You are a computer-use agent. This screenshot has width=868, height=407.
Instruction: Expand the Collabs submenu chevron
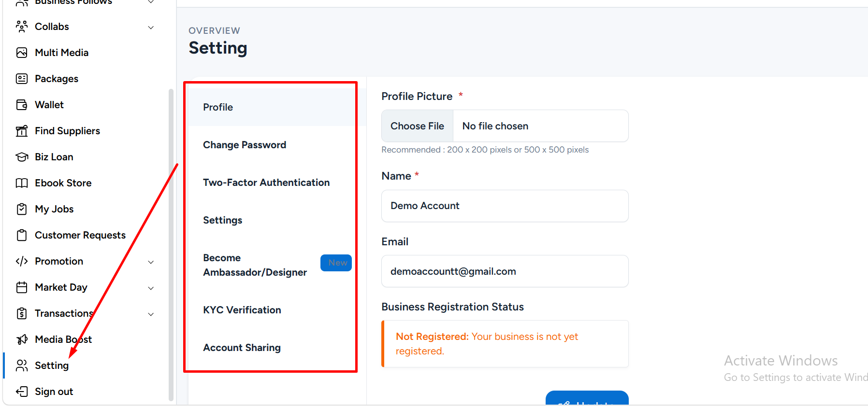point(151,28)
